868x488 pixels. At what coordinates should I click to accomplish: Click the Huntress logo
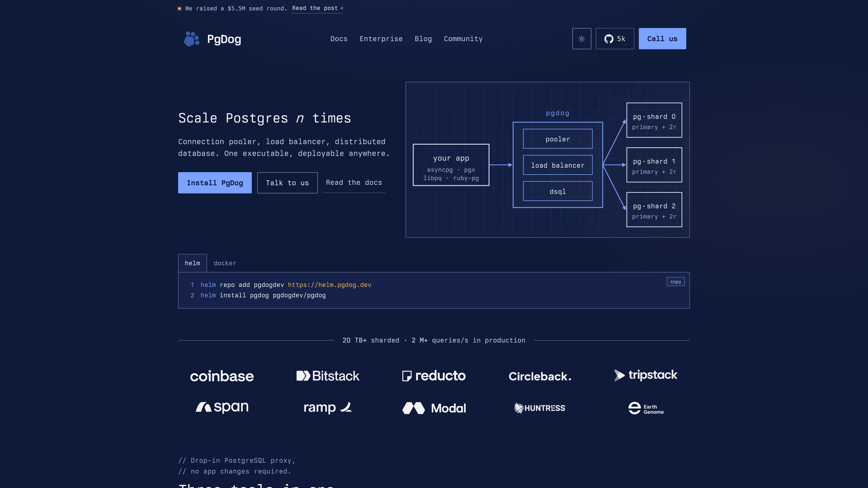540,408
